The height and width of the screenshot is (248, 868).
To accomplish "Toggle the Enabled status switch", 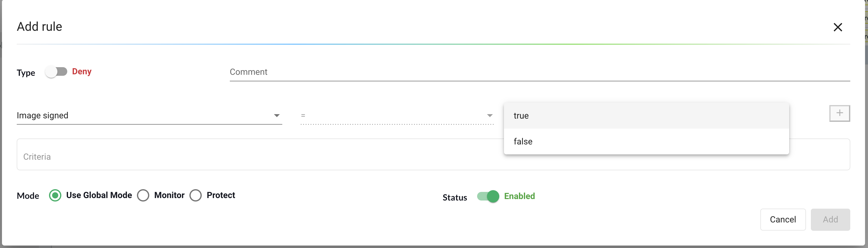I will point(488,196).
